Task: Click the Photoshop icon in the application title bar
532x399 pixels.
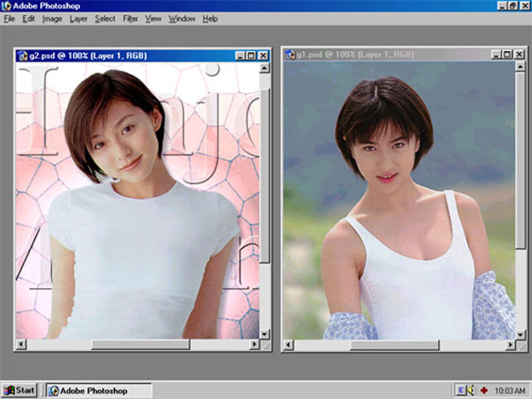Action: [7, 6]
